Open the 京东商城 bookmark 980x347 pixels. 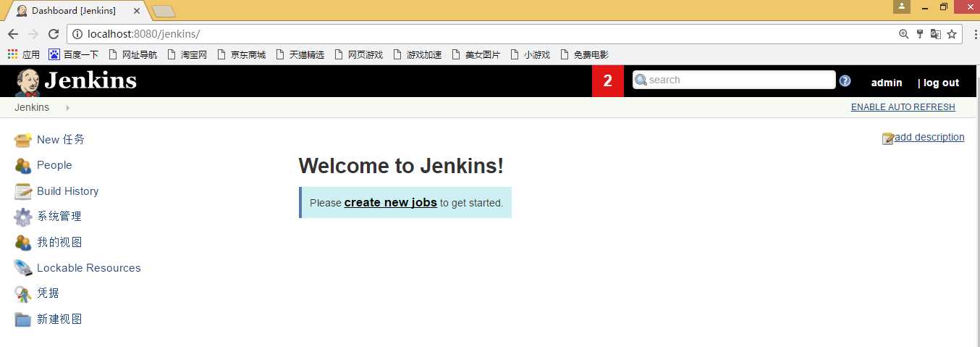click(x=242, y=54)
